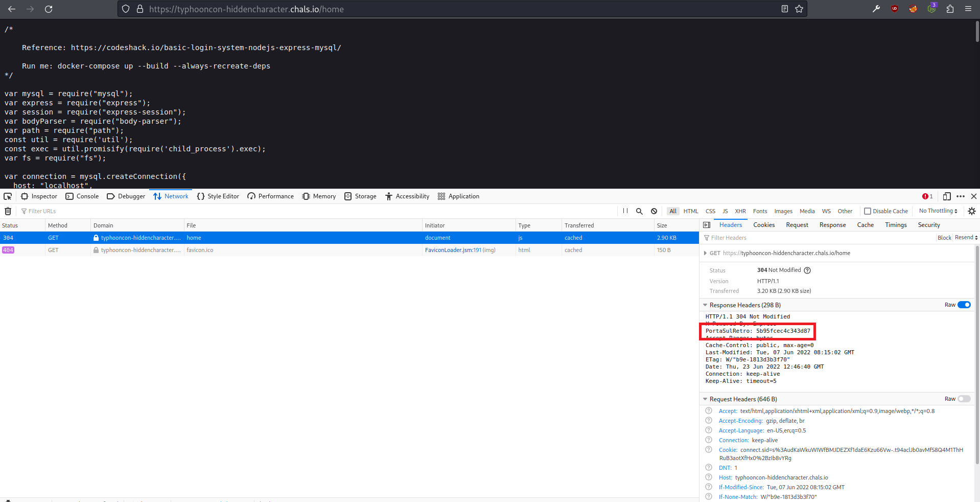Open FaviconLoader.jsm:191 initiator link
Viewport: 980px width, 502px height.
pyautogui.click(x=453, y=250)
